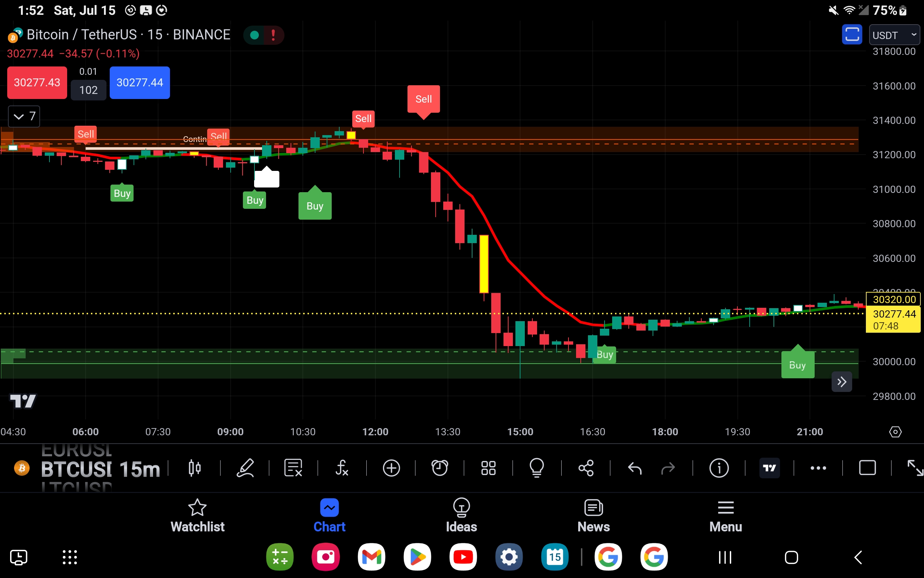The image size is (924, 578).
Task: Tap the current price label 30277.44 countdown
Action: [893, 320]
